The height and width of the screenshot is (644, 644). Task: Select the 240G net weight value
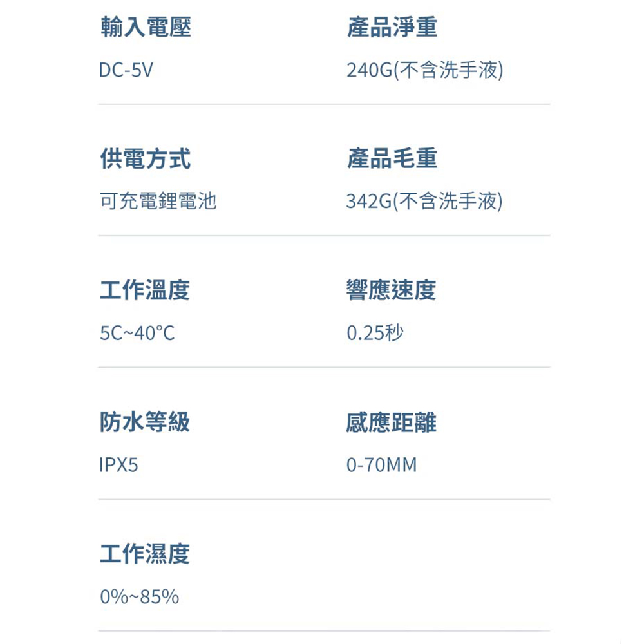pyautogui.click(x=424, y=70)
